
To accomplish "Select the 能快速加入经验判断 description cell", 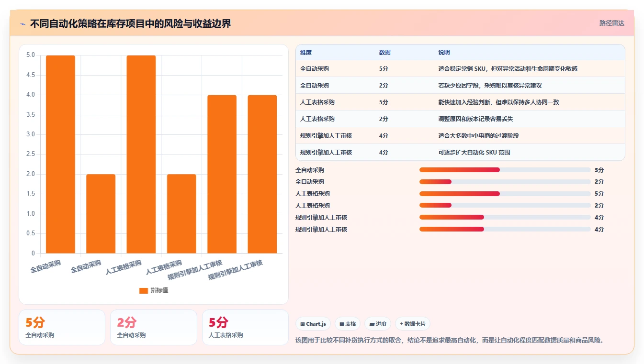I will (x=498, y=102).
